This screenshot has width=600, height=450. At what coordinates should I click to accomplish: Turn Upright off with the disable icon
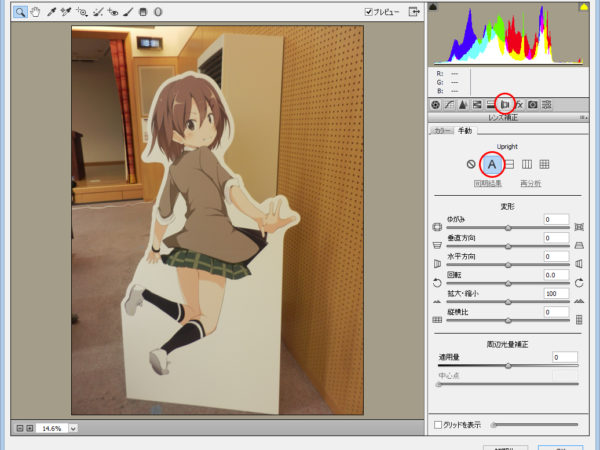tap(471, 164)
